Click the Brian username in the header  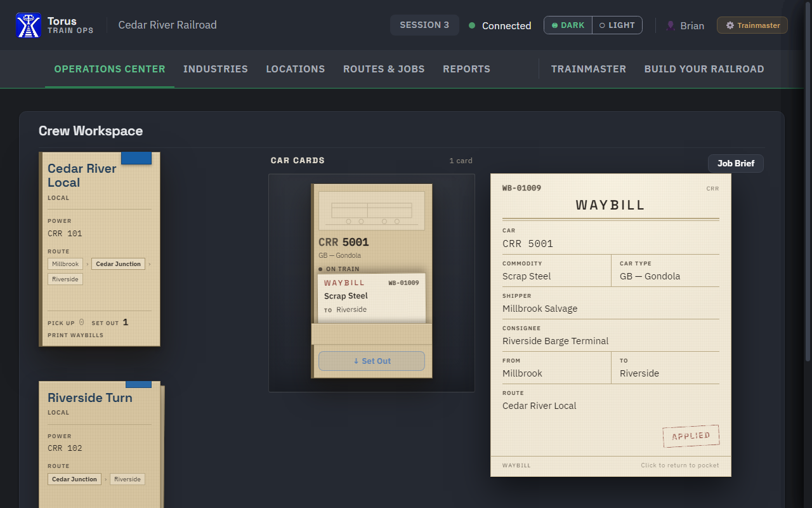click(692, 25)
